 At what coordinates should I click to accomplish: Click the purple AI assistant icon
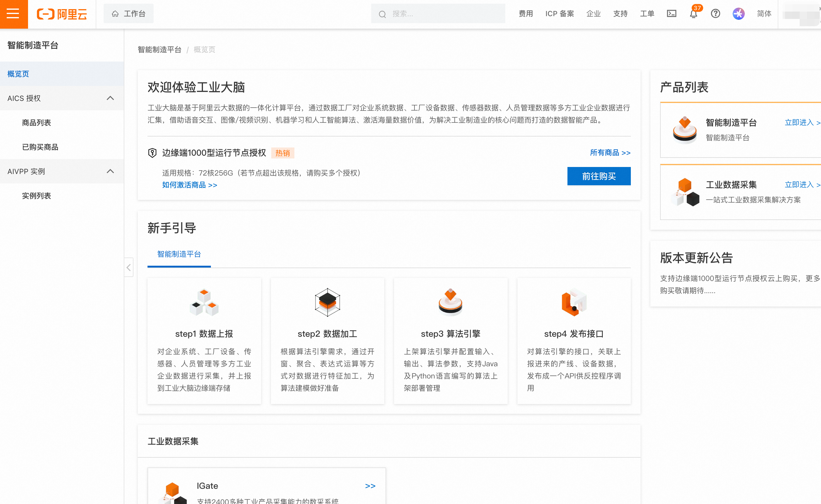(x=739, y=14)
